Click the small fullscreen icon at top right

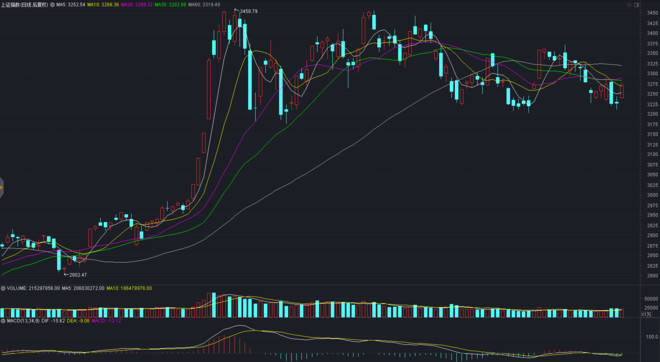(x=637, y=5)
